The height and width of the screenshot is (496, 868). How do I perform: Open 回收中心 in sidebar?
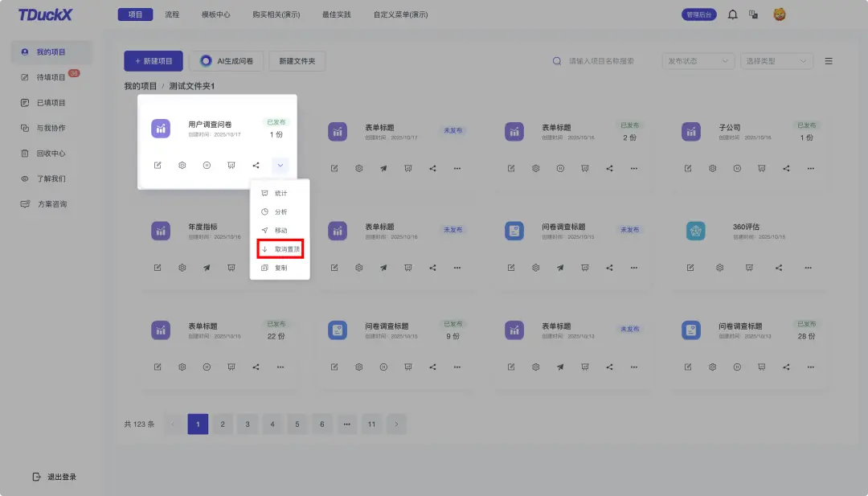click(51, 154)
